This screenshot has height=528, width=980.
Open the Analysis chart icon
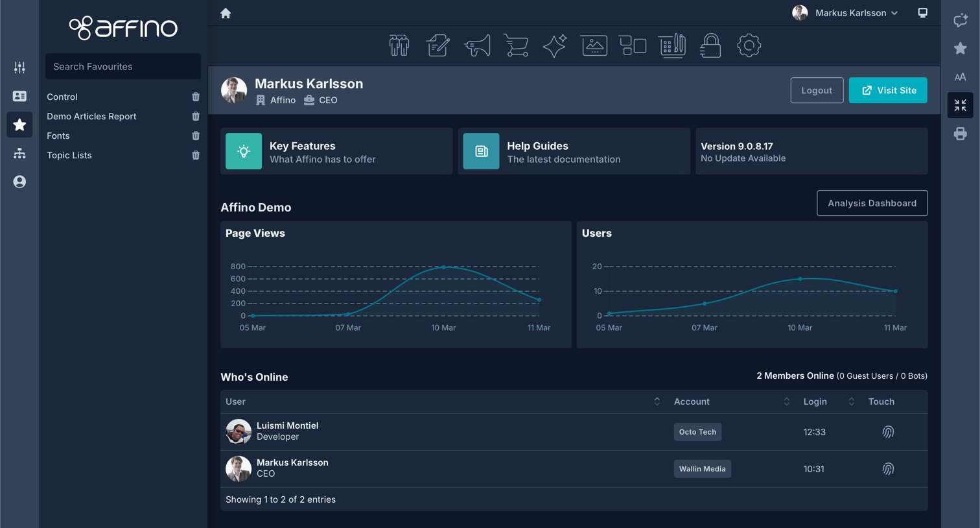tap(672, 45)
